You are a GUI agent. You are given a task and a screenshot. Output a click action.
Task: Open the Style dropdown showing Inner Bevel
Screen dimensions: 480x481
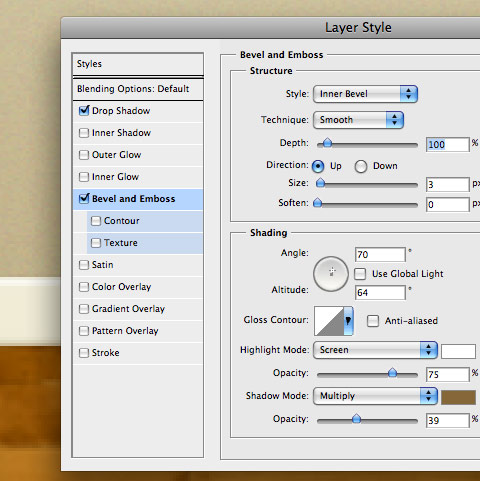pos(365,94)
